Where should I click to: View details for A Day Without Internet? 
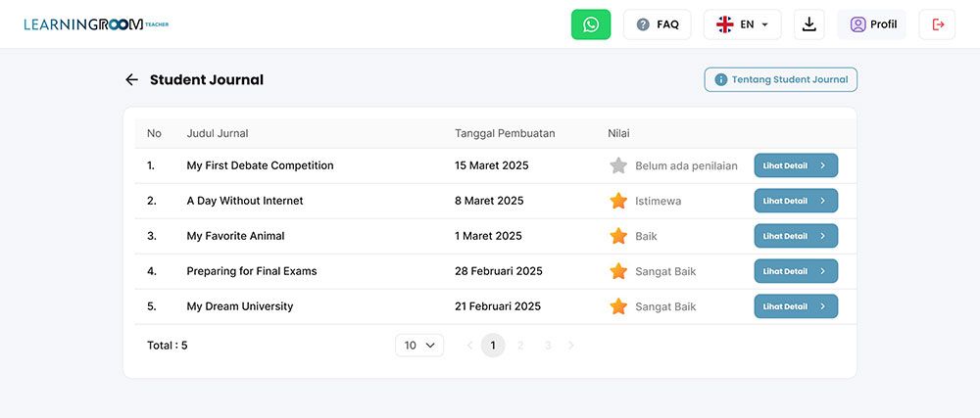coord(796,201)
